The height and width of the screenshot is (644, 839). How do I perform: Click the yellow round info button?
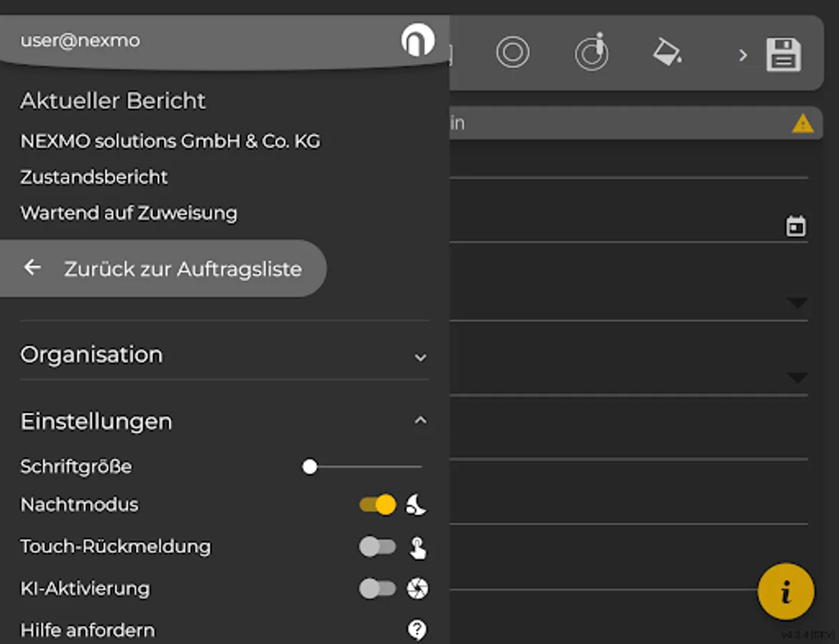786,592
